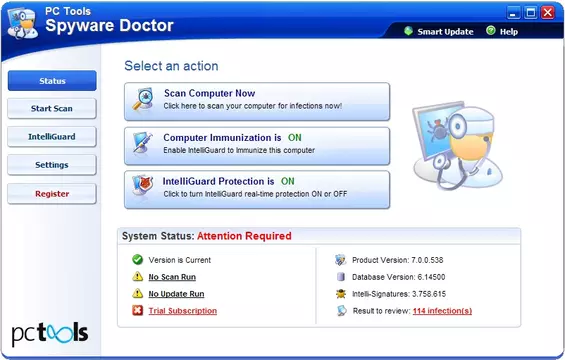
Task: Click the magnifying glass scan icon
Action: pos(143,99)
